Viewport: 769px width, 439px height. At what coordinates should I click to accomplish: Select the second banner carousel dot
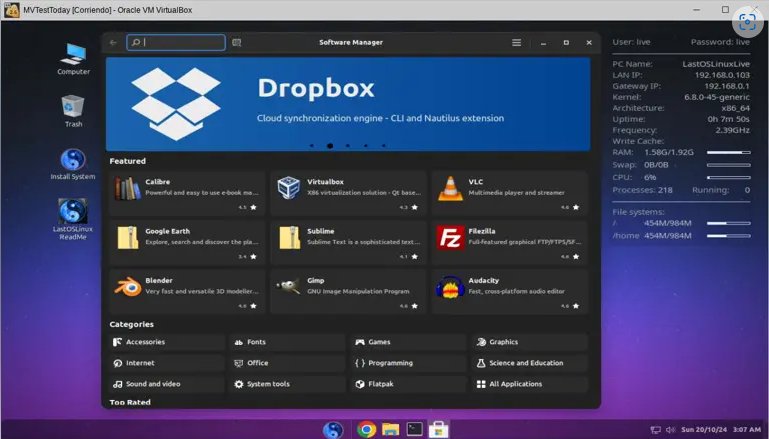coord(330,146)
